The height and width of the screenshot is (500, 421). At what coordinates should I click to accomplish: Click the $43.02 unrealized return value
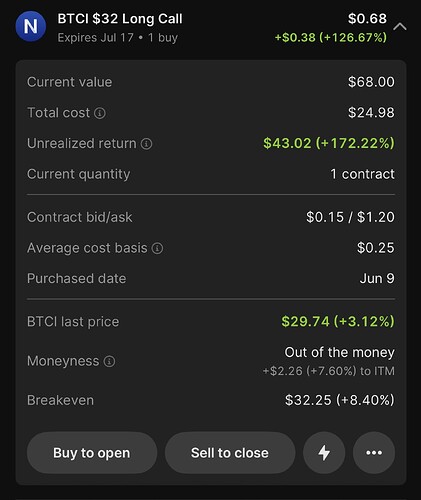tap(329, 143)
